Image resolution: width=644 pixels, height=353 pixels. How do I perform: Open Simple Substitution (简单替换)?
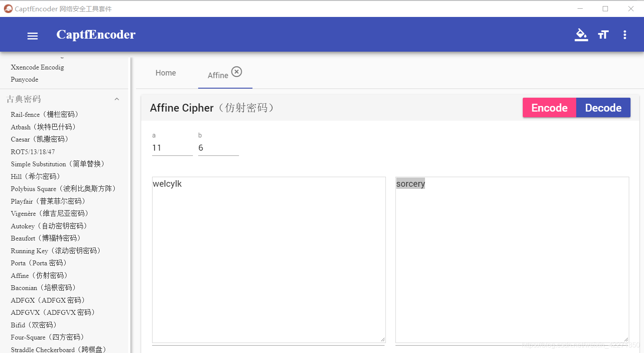[57, 164]
